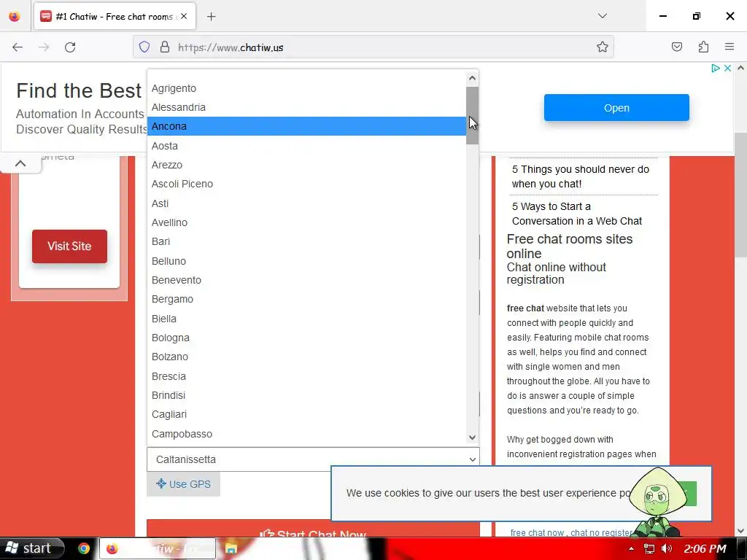Screen dimensions: 747x560
Task: Click the browser back arrow
Action: point(18,47)
